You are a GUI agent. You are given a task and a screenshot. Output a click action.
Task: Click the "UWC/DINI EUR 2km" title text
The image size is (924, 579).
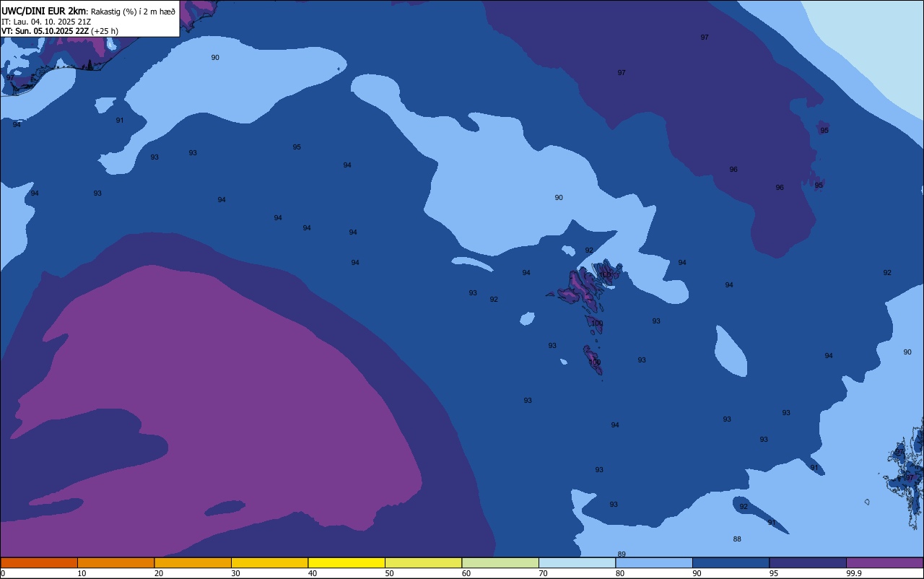[44, 11]
